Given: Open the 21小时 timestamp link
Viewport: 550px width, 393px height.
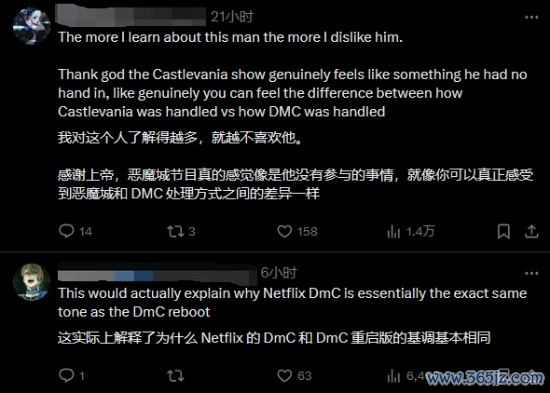Looking at the screenshot, I should point(232,16).
